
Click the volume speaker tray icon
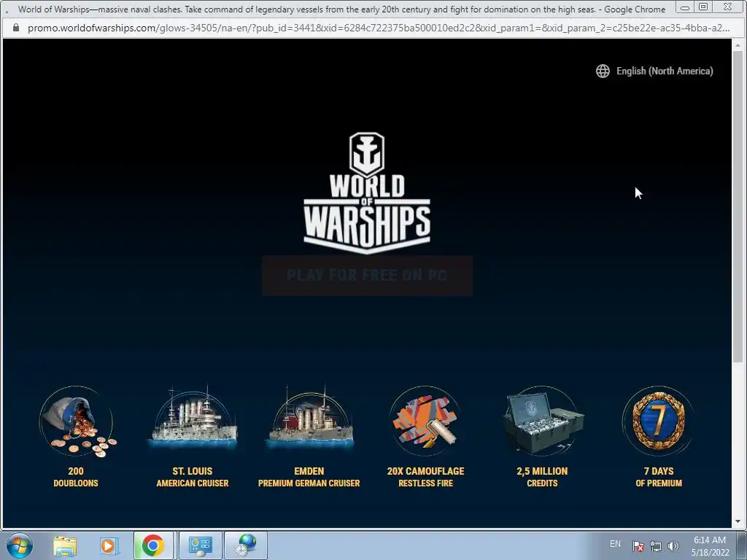pyautogui.click(x=673, y=546)
